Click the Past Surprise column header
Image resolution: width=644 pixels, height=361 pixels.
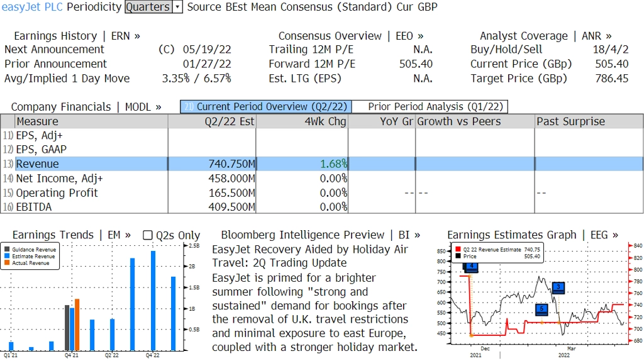click(x=589, y=121)
